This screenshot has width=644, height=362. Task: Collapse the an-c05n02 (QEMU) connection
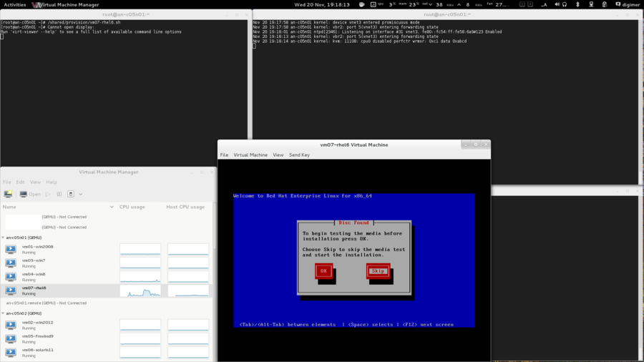(x=4, y=313)
